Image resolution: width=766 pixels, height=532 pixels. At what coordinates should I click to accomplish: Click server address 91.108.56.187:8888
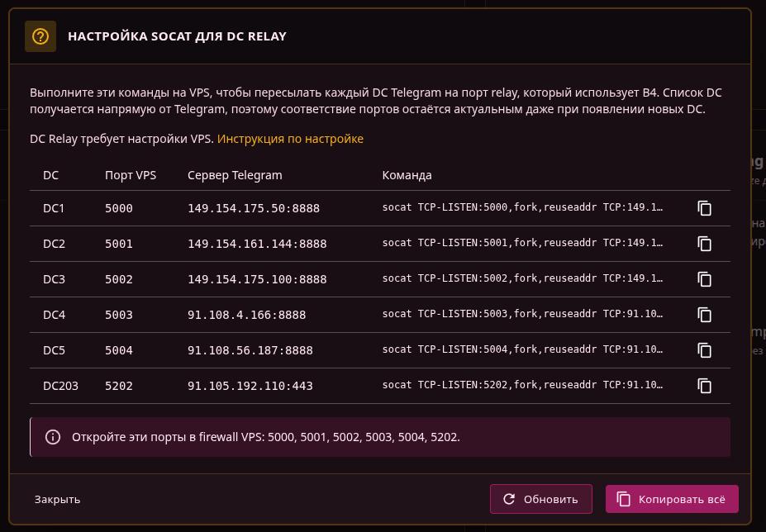pyautogui.click(x=250, y=350)
